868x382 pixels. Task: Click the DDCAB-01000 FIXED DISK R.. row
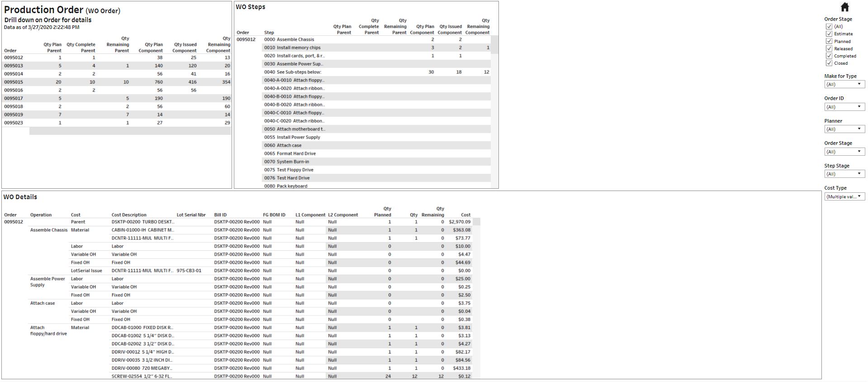click(142, 327)
